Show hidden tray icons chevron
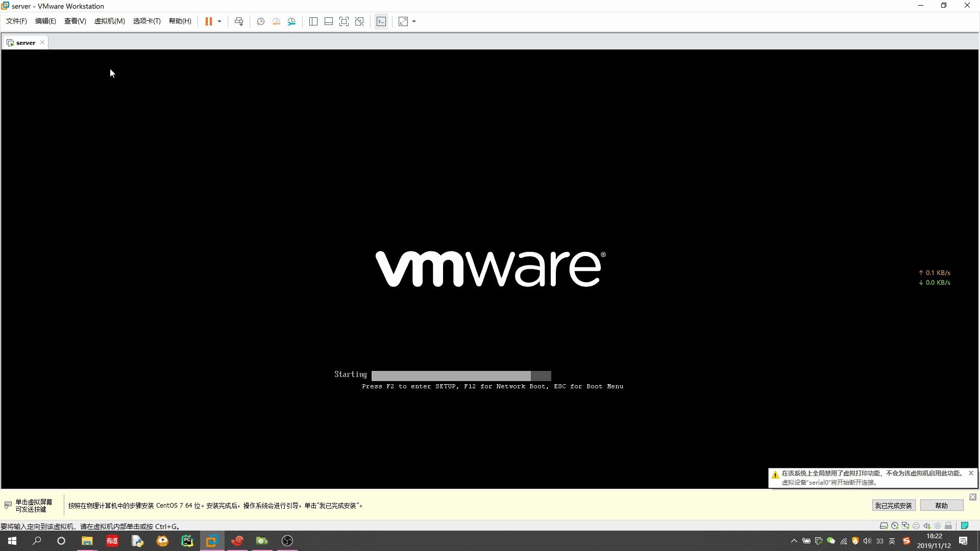The image size is (980, 551). tap(794, 541)
